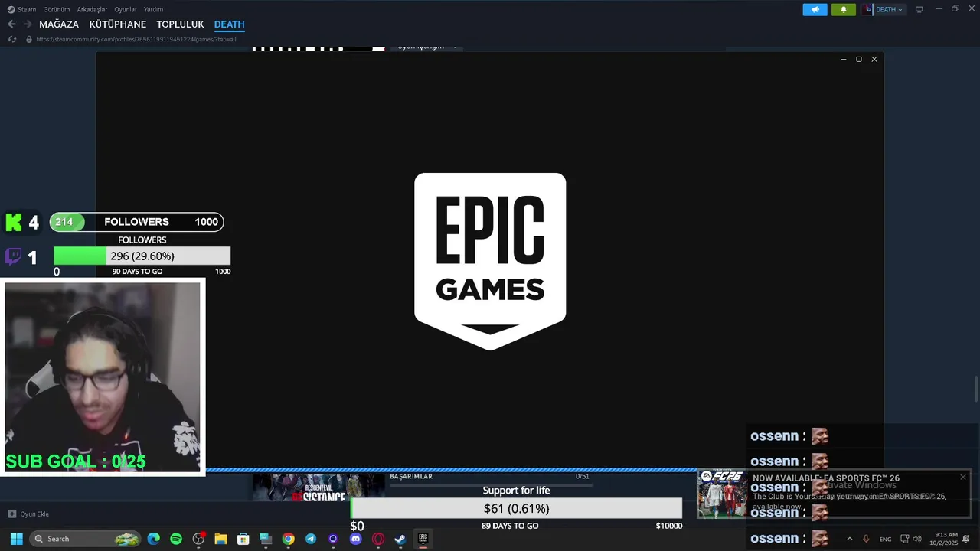Open the DEATH profile tab

229,24
